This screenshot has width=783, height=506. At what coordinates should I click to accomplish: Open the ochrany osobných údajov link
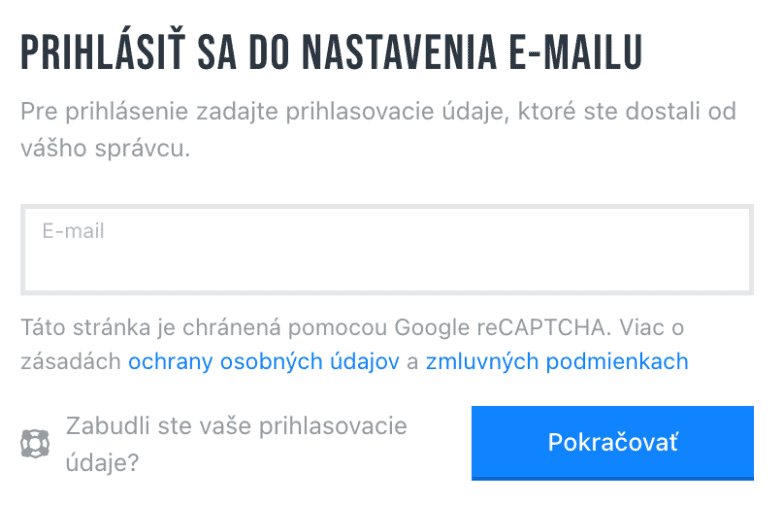click(x=264, y=362)
